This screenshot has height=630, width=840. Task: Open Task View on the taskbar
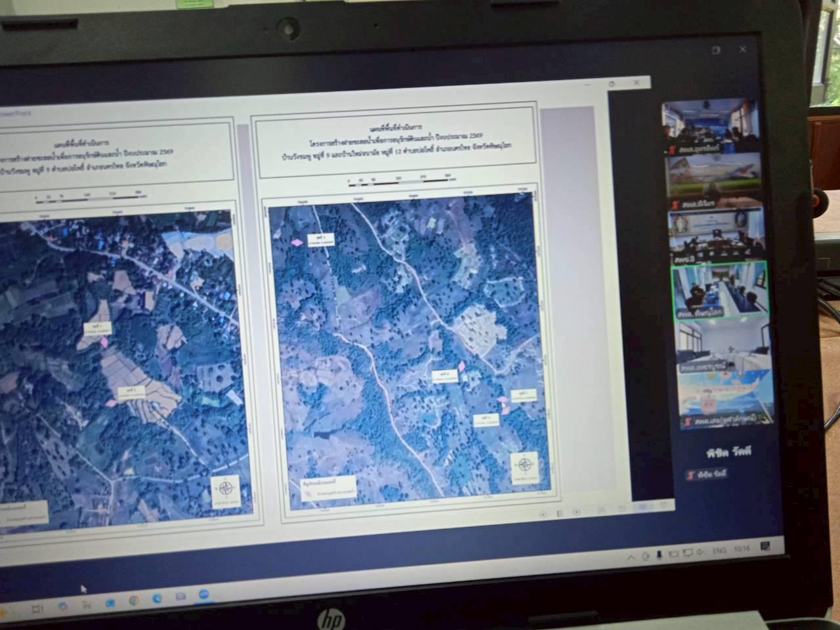pos(38,608)
